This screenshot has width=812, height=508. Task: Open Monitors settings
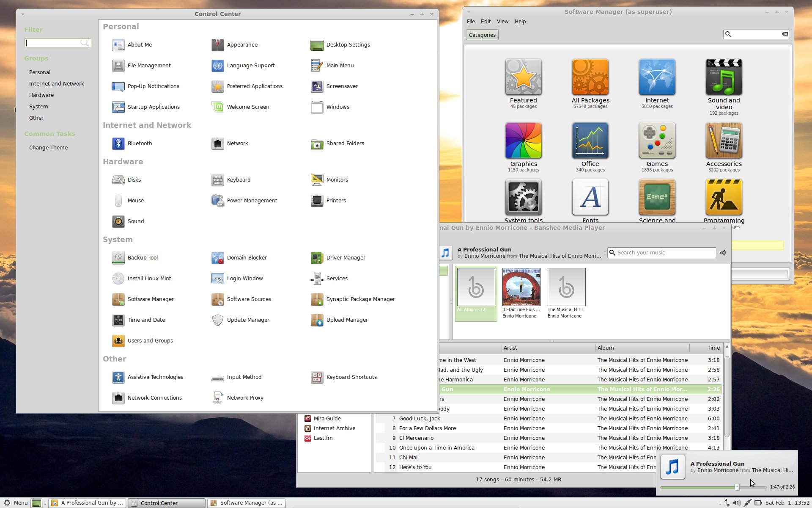pos(329,179)
